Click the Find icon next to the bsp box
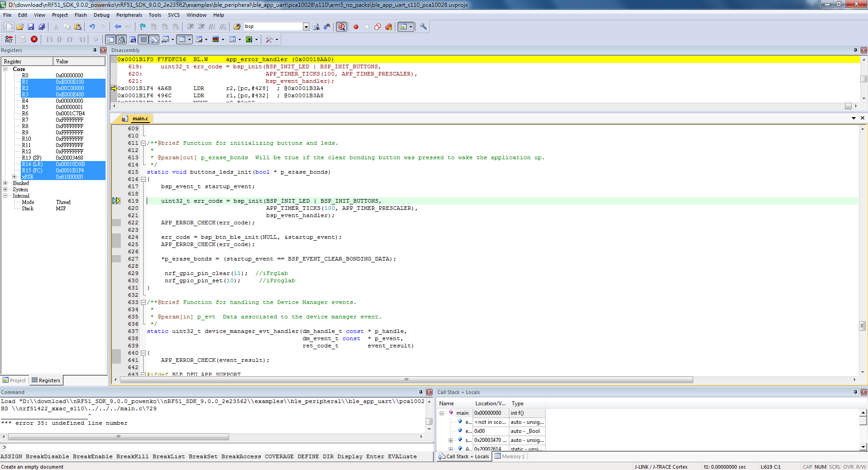This screenshot has width=868, height=470. pyautogui.click(x=316, y=27)
